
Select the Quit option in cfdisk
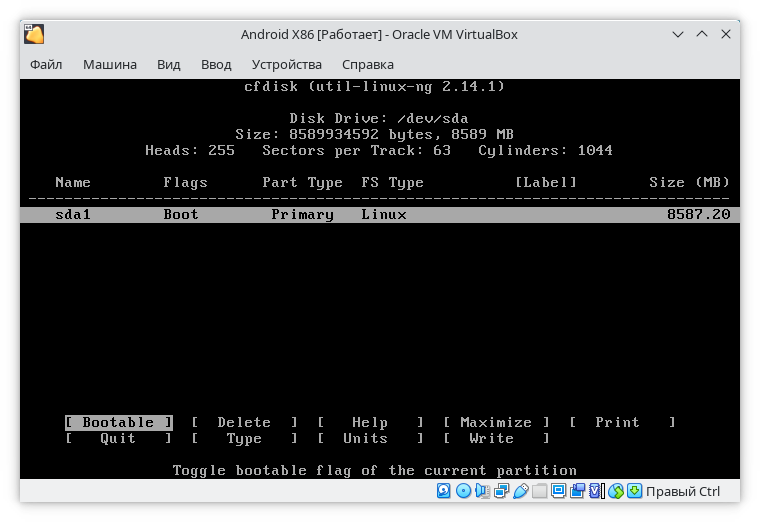pyautogui.click(x=118, y=439)
